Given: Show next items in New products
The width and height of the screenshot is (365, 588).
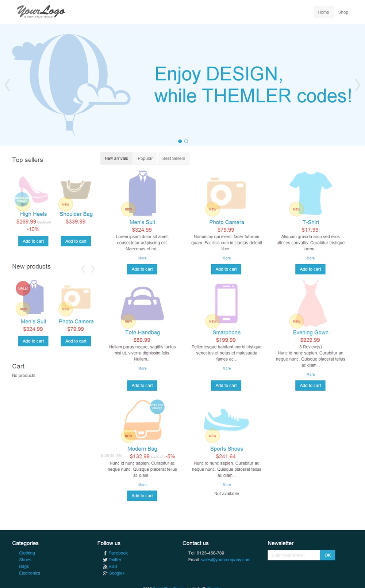Looking at the screenshot, I should click(93, 269).
